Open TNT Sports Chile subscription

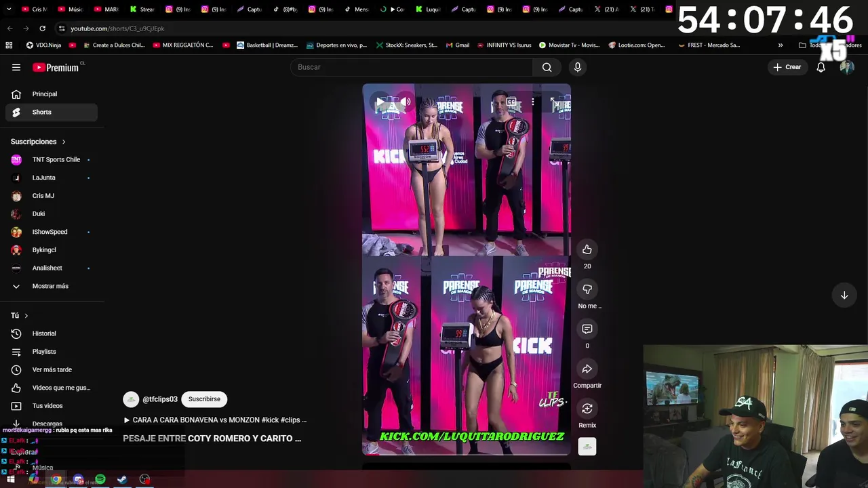click(52, 159)
